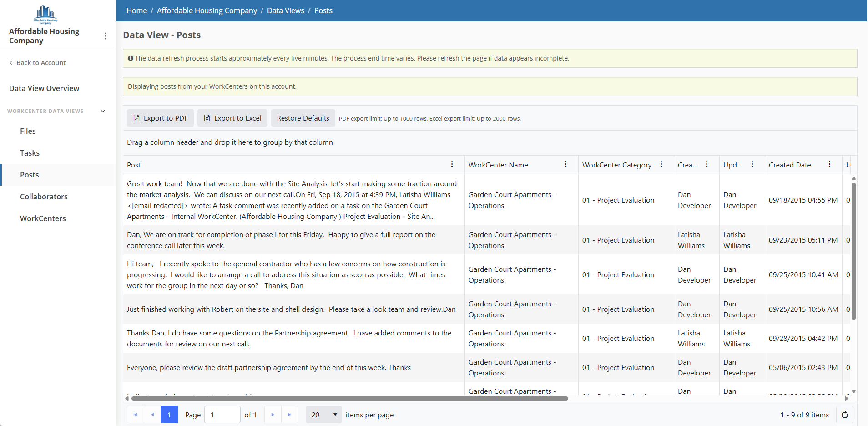Go to the last page arrow
The image size is (868, 426).
[x=289, y=415]
